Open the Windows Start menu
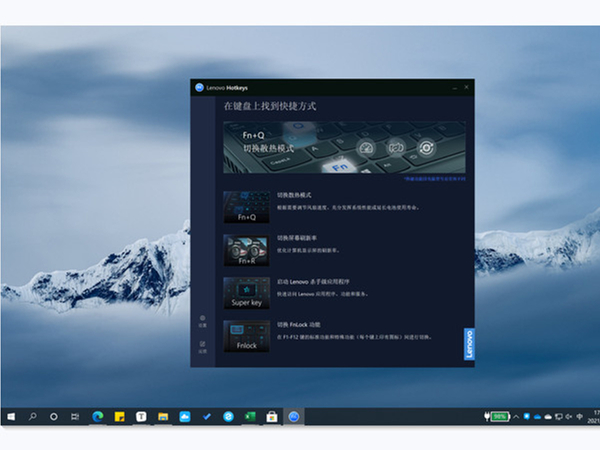Image resolution: width=600 pixels, height=450 pixels. coord(12,416)
